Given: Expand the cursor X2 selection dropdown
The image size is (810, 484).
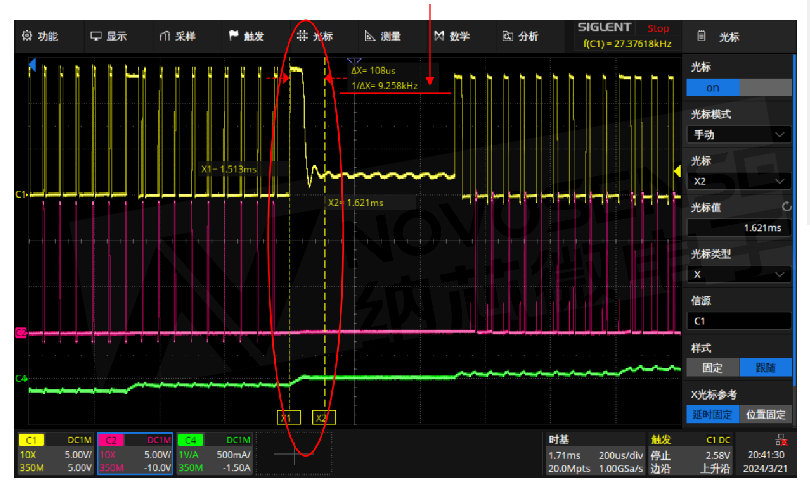Looking at the screenshot, I should (x=739, y=181).
